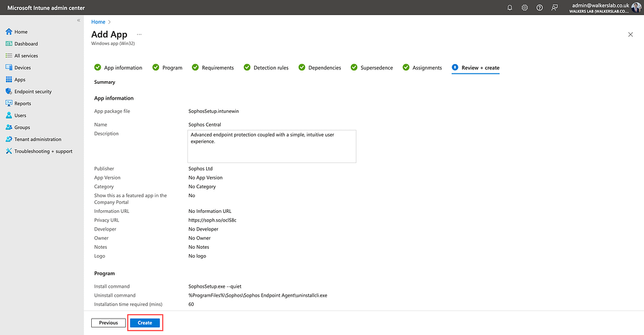Open Tenant administration in sidebar
The width and height of the screenshot is (644, 335).
coord(38,140)
